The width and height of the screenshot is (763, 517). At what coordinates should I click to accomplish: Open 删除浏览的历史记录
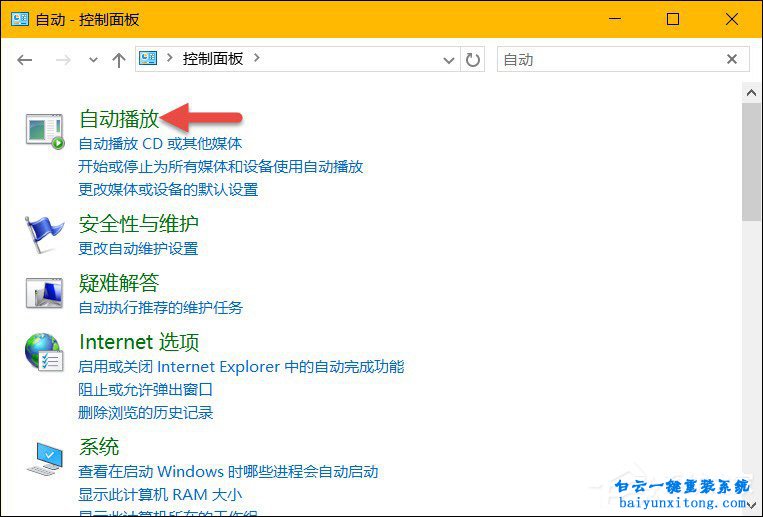145,413
